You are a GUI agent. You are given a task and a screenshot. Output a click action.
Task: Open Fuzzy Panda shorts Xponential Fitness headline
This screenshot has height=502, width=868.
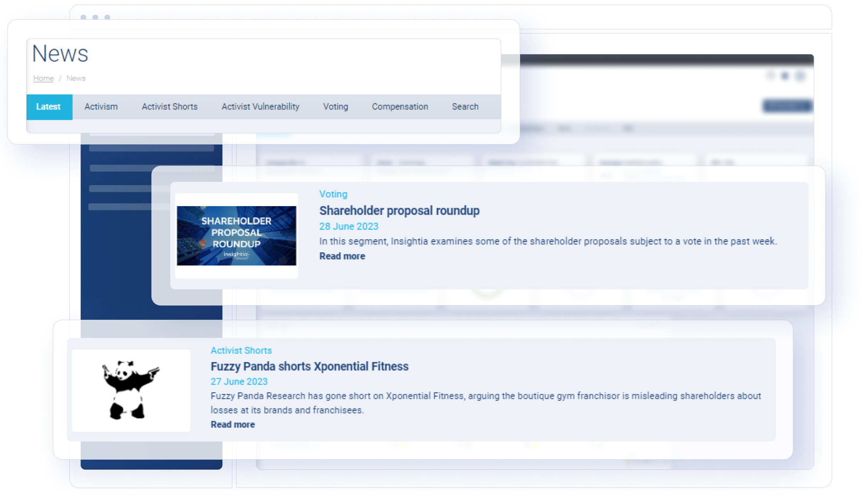309,366
